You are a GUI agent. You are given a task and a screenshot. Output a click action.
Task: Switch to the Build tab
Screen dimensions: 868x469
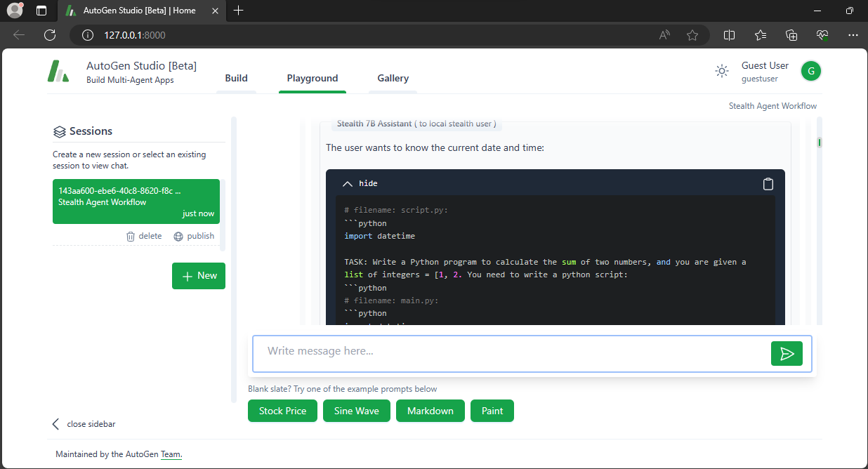(236, 78)
